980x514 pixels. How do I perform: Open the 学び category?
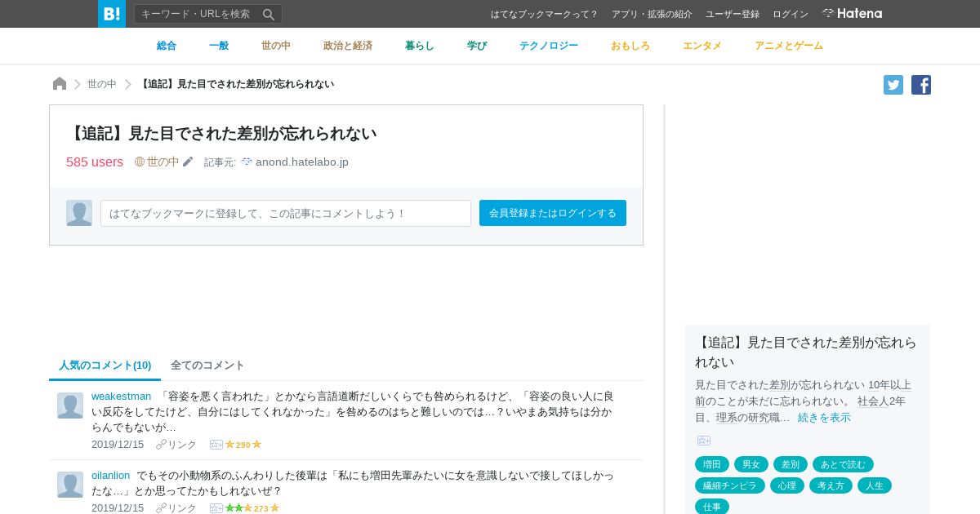coord(477,46)
